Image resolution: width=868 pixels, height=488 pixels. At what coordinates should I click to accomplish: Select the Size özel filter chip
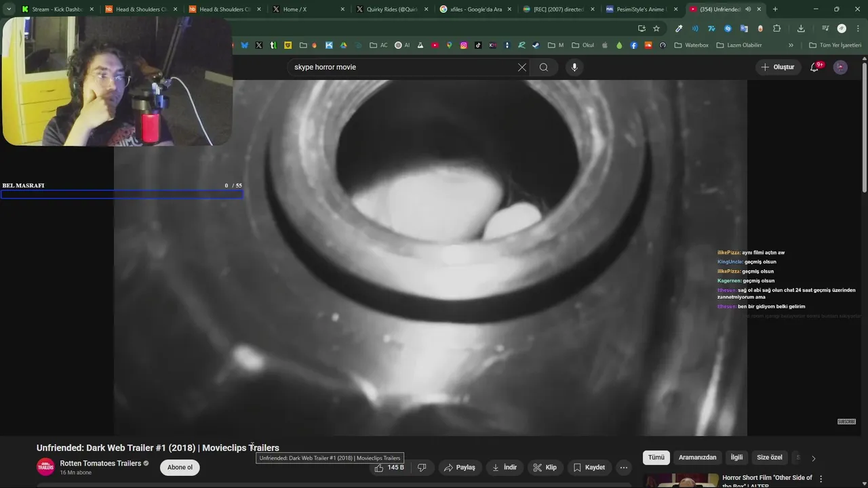[x=770, y=457]
